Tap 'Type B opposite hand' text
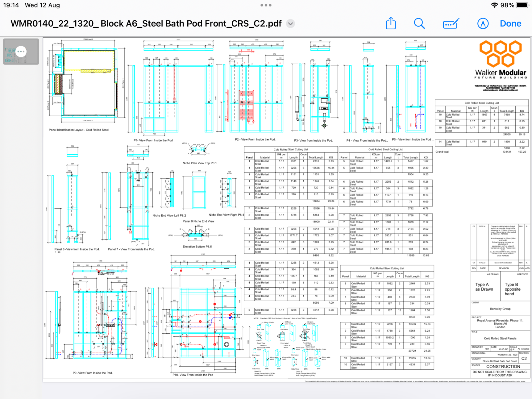Image resolution: width=532 pixels, height=399 pixels. 513,289
